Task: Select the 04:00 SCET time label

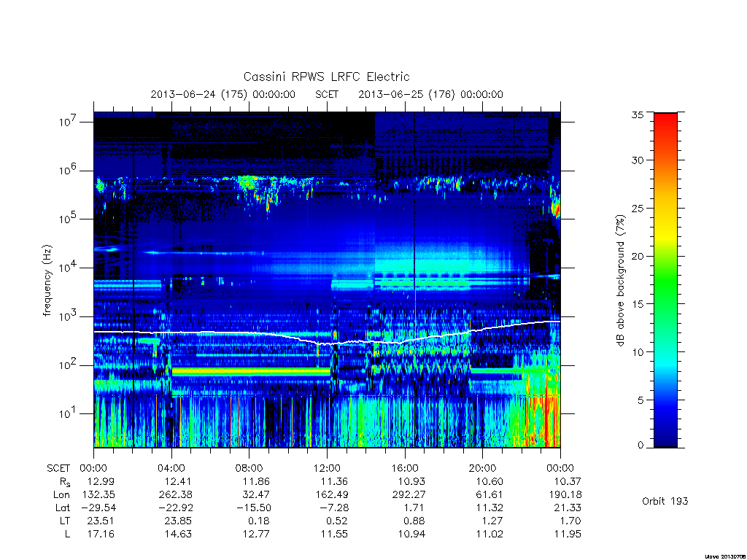Action: click(x=171, y=468)
